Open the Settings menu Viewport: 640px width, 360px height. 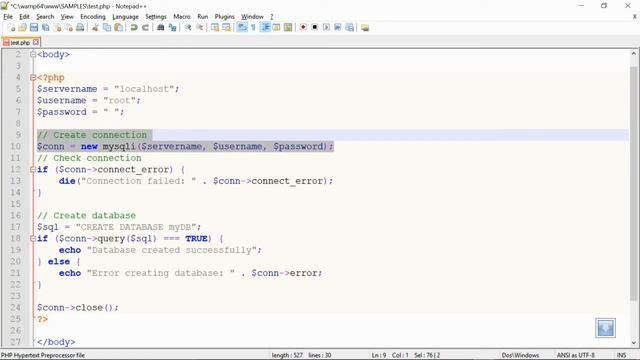coord(156,17)
